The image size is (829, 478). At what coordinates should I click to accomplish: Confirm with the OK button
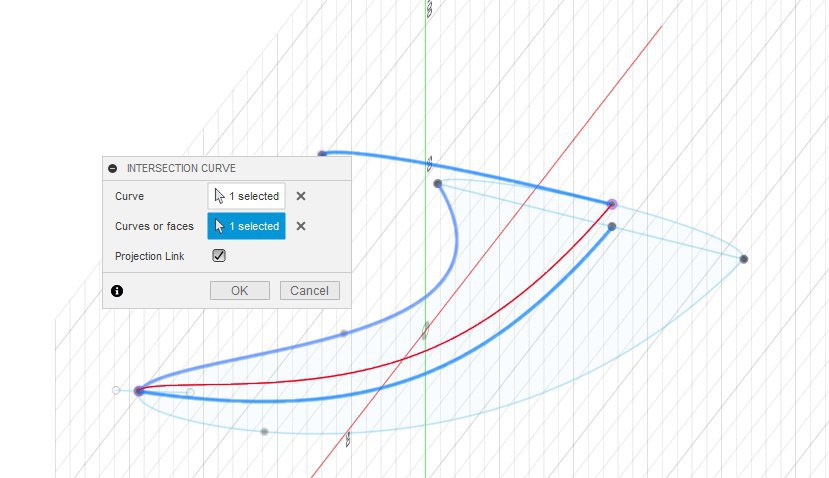point(240,290)
